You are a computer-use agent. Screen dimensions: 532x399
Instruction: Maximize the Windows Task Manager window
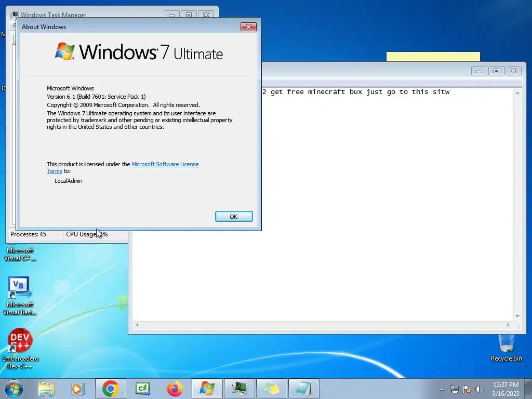pos(189,15)
